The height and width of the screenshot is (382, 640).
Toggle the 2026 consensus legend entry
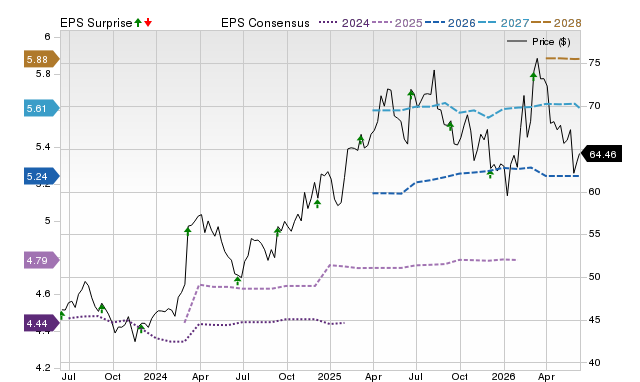[450, 23]
